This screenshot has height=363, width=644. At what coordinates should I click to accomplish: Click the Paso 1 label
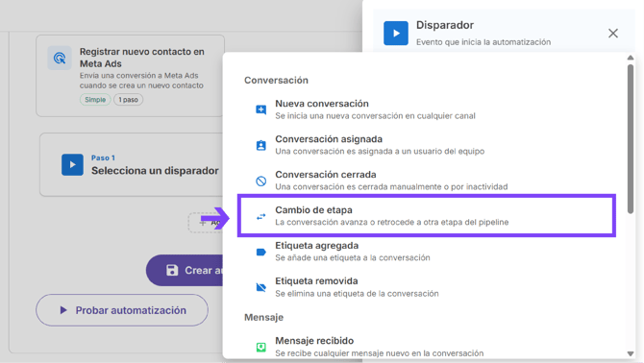tap(103, 157)
